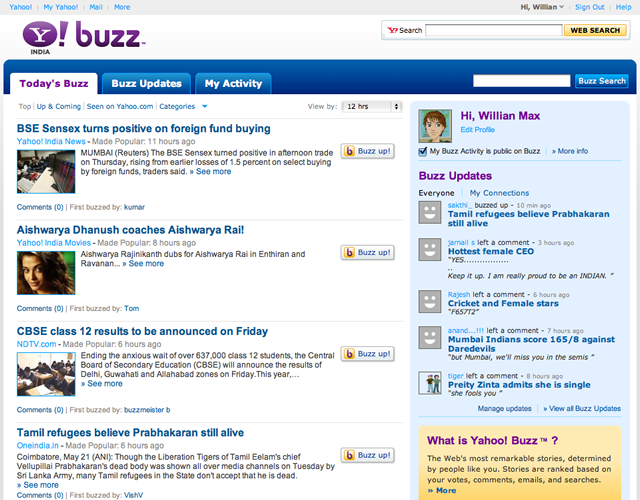Click the smiley avatar next to jarnail s
Image resolution: width=640 pixels, height=500 pixels.
(x=430, y=249)
